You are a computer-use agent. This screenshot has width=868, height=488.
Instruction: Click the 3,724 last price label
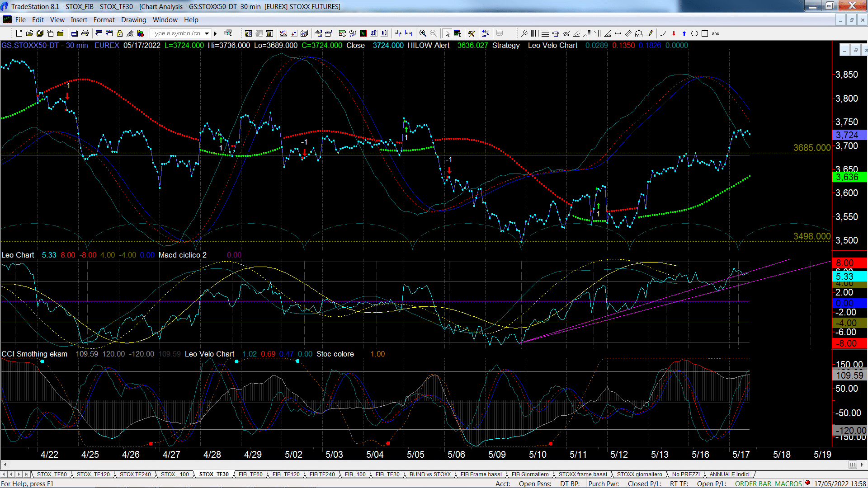pos(849,135)
